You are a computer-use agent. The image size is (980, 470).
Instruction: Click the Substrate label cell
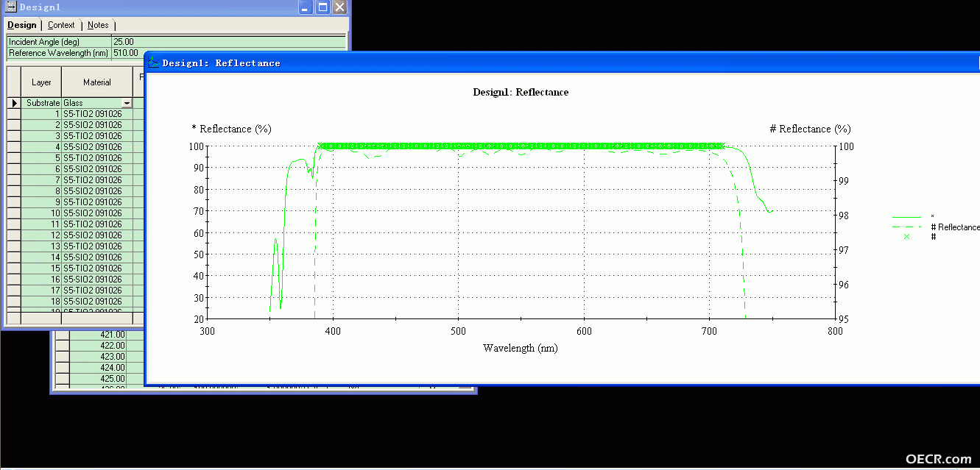41,103
